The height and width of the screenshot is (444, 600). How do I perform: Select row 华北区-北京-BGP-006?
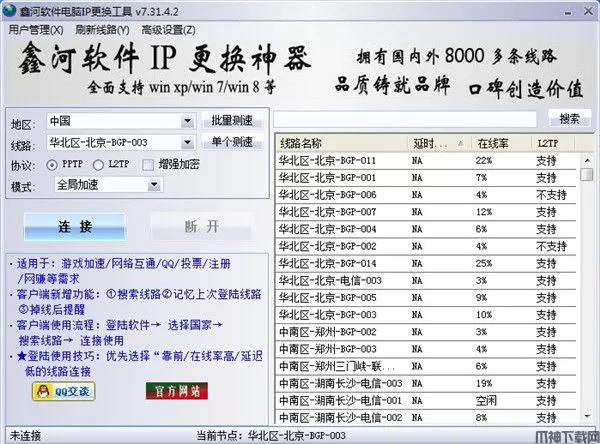pos(426,195)
